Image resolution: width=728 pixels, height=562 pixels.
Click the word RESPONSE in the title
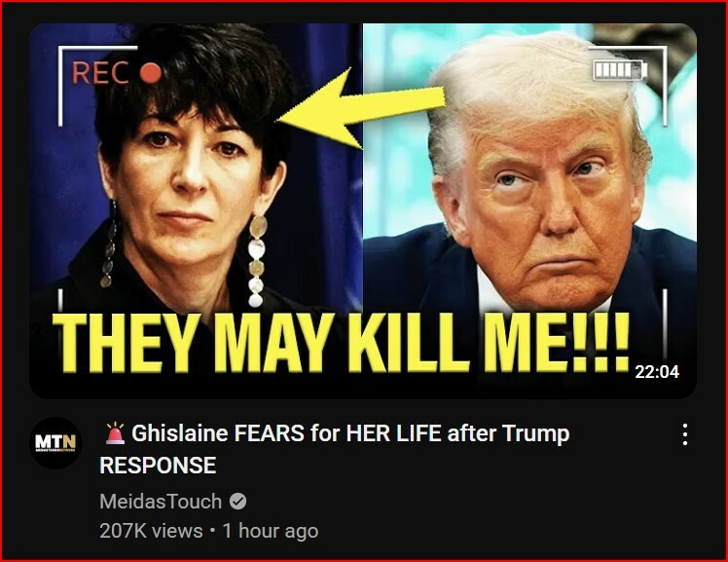(x=158, y=465)
